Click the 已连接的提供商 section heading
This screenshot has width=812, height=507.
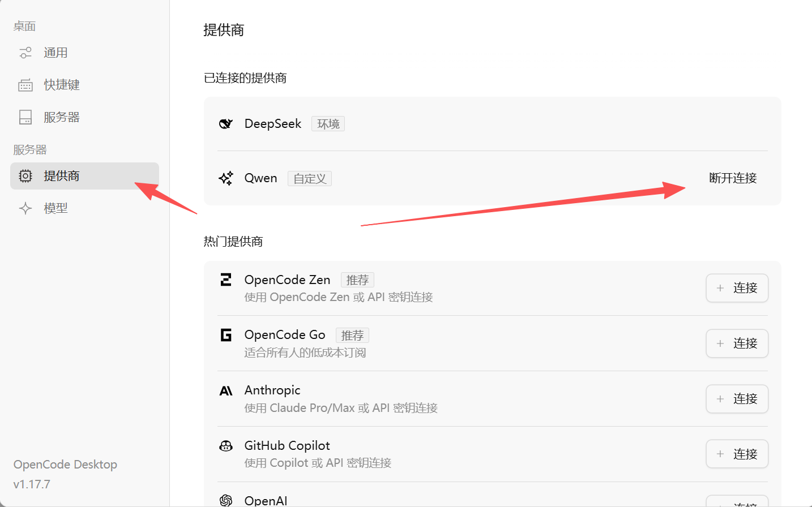tap(245, 78)
